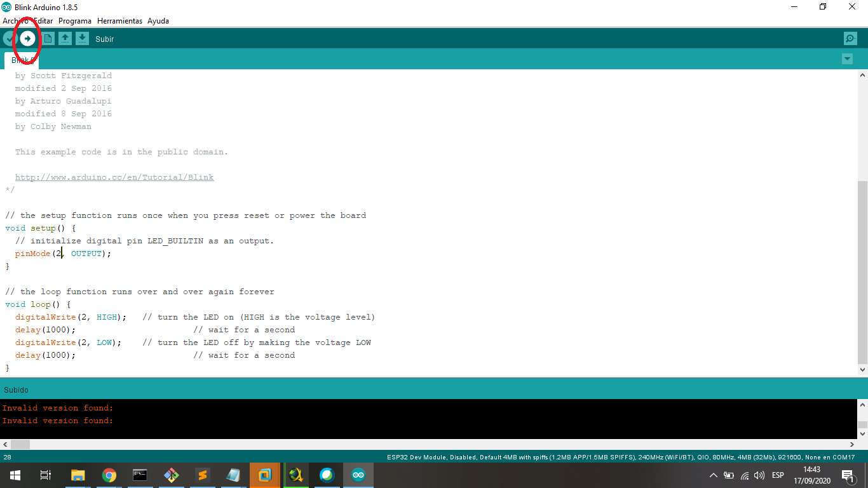Screen dimensions: 868x488
Task: Place cursor on 'void loop() {' line
Action: [x=38, y=304]
